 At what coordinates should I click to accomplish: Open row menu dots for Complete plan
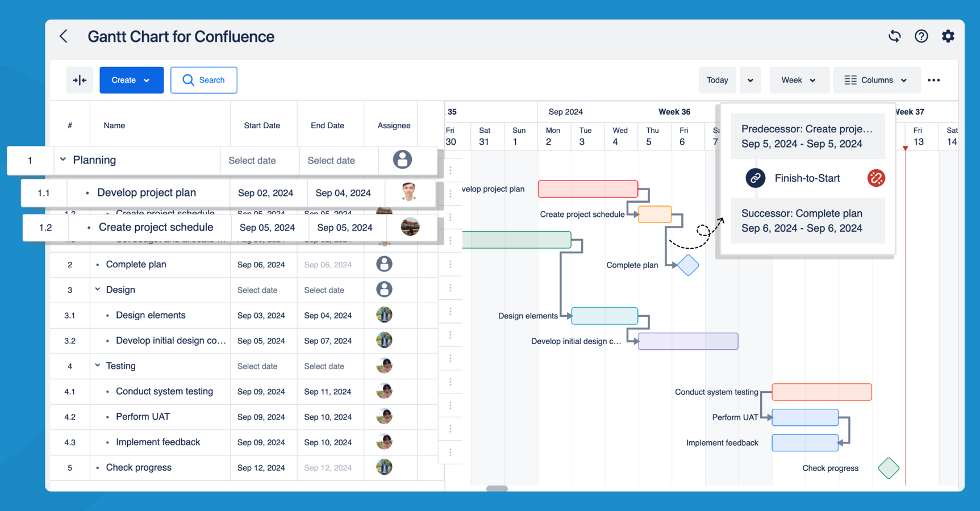pyautogui.click(x=451, y=264)
